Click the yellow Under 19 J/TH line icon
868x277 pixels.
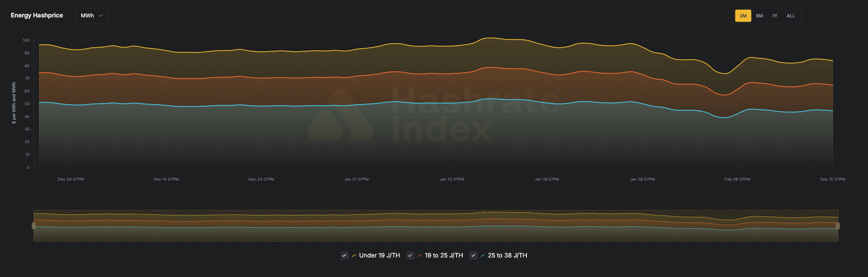(354, 255)
